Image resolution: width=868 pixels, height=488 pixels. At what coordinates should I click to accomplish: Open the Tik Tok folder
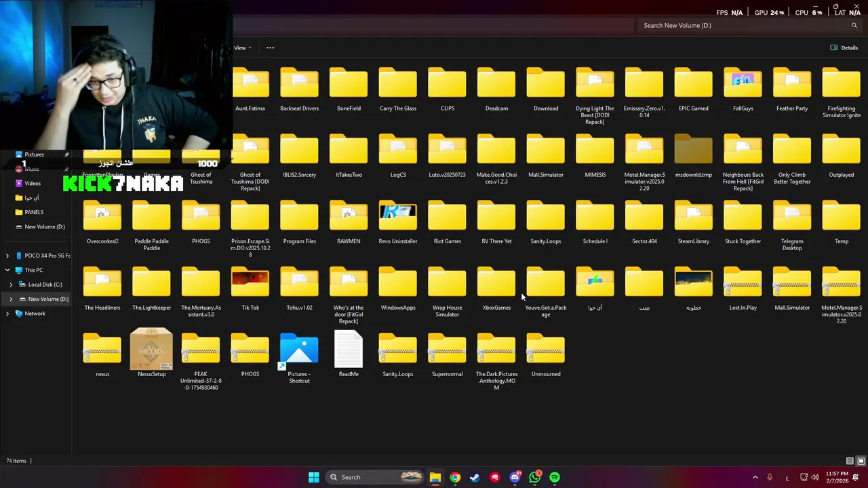point(250,289)
